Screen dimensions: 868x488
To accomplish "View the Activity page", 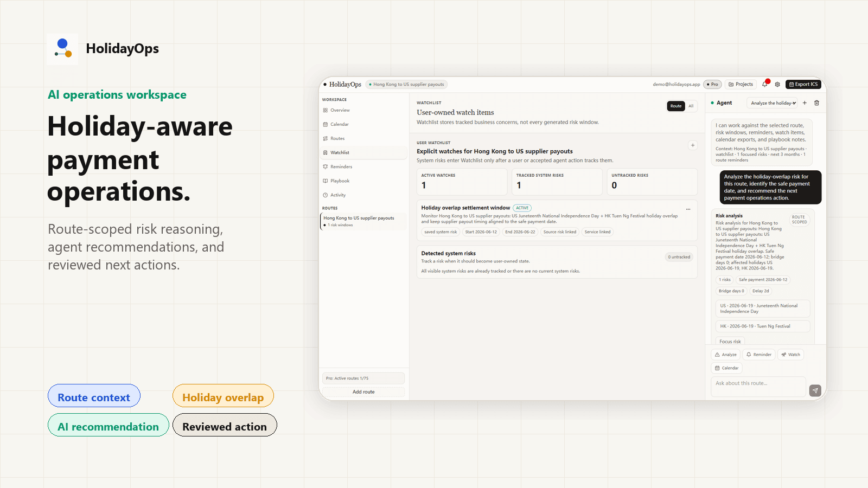I will coord(363,195).
